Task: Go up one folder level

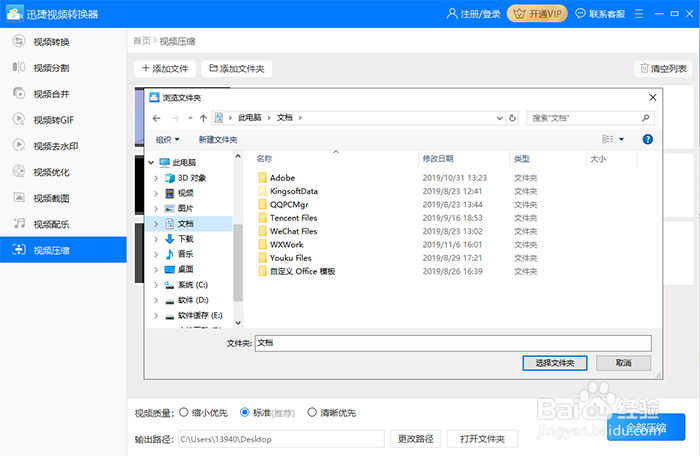Action: [204, 118]
